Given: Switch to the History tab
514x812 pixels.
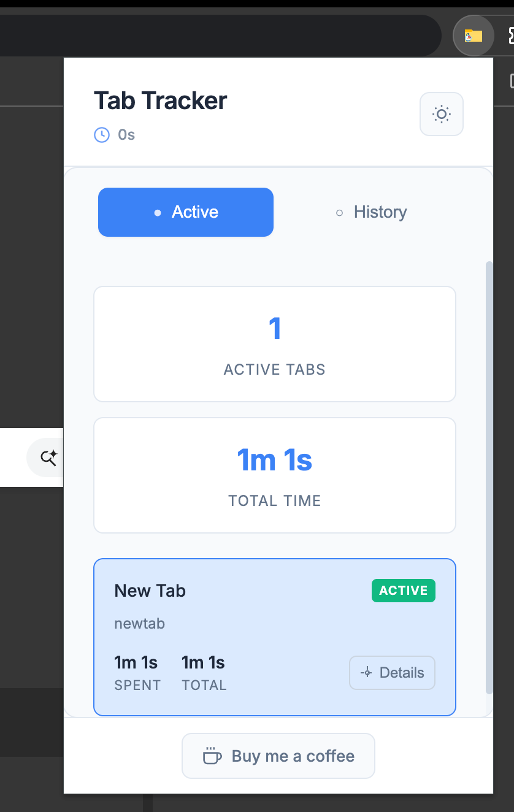Looking at the screenshot, I should tap(370, 212).
